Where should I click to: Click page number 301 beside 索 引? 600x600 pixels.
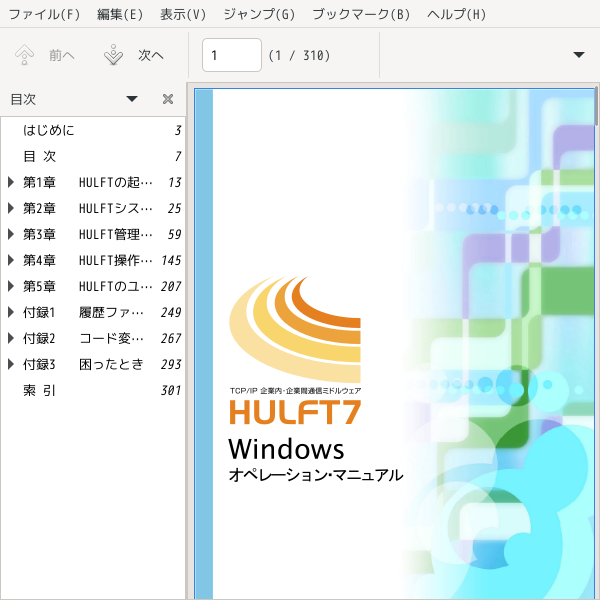171,390
